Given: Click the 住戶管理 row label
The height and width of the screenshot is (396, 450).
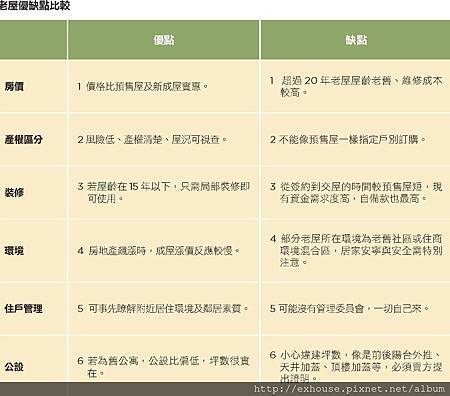Looking at the screenshot, I should click(x=24, y=308).
